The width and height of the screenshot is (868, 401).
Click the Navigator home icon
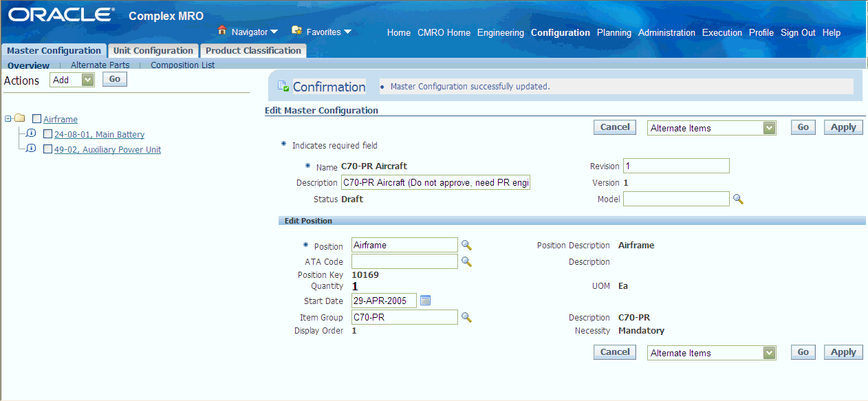click(222, 31)
